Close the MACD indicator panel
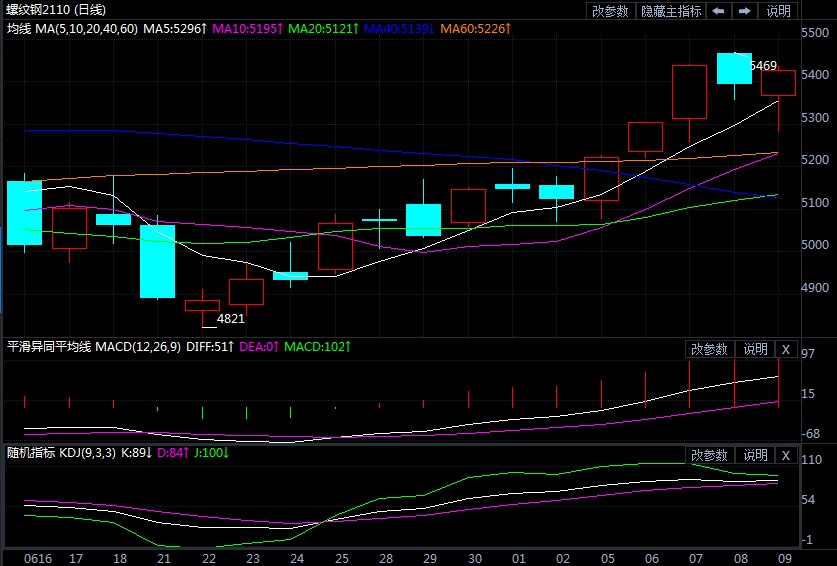The image size is (837, 566). pos(785,349)
